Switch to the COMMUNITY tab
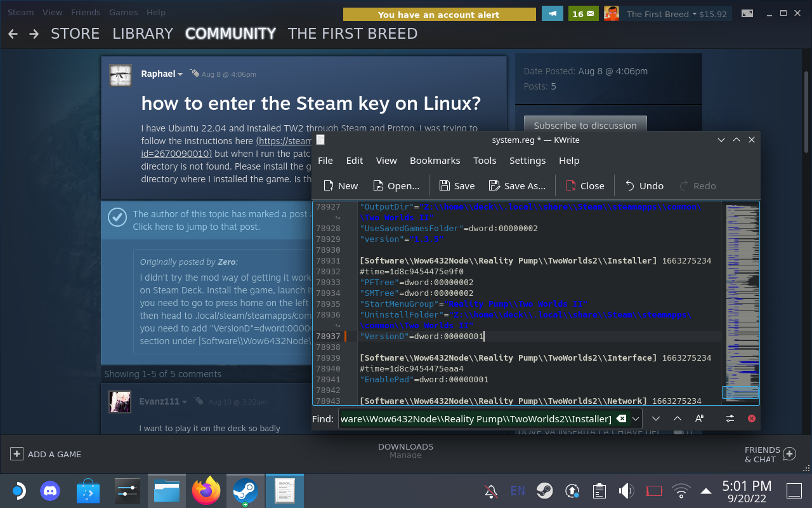 pyautogui.click(x=230, y=34)
